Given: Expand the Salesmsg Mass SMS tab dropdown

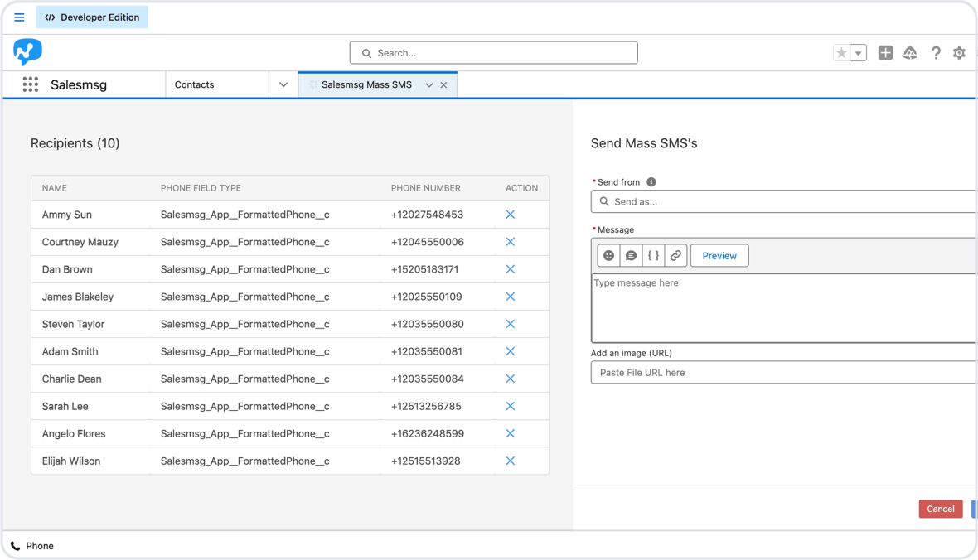Looking at the screenshot, I should (x=429, y=84).
